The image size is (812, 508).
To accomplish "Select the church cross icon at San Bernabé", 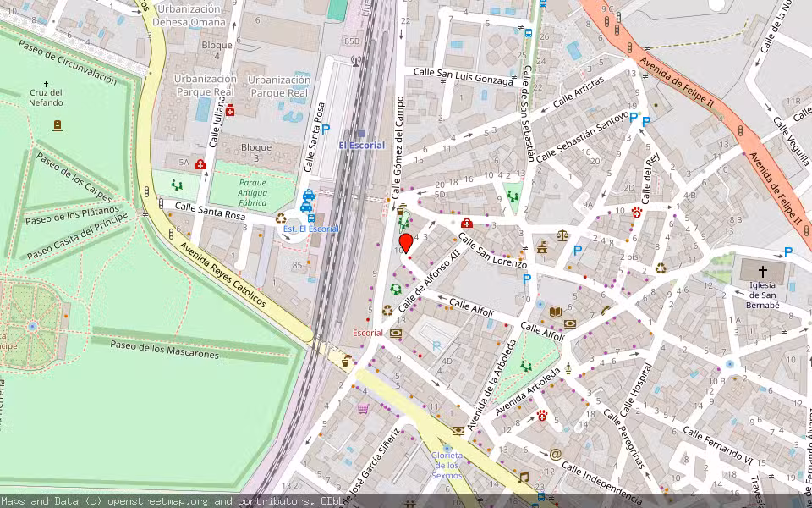I will (762, 272).
